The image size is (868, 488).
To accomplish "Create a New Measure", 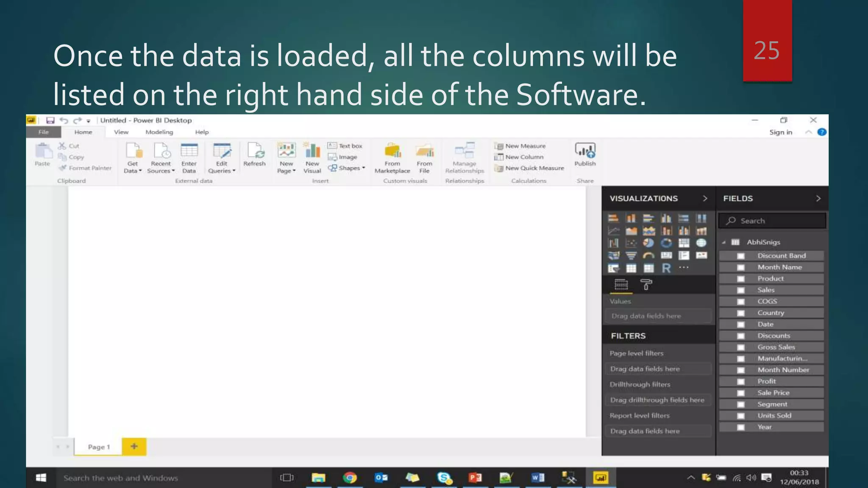I will (x=520, y=146).
